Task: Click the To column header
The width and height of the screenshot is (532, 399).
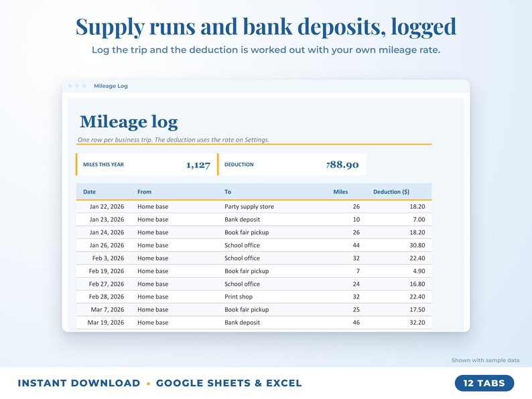Action: tap(228, 192)
